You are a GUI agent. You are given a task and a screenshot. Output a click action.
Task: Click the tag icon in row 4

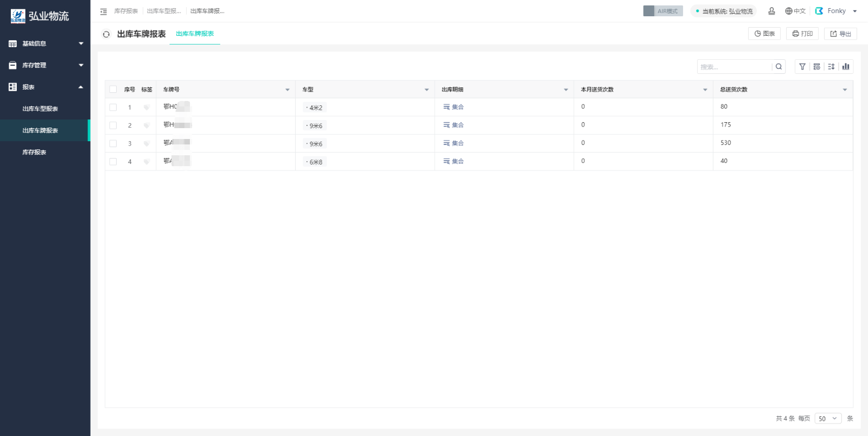click(146, 162)
